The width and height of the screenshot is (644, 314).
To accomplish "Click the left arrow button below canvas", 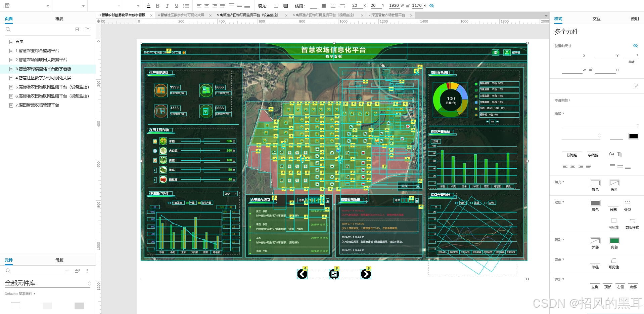I will click(x=302, y=274).
